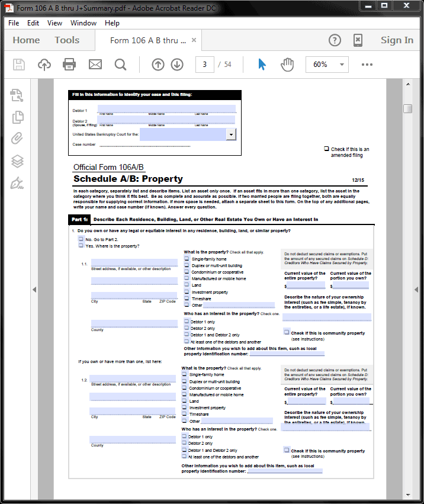
Task: Open the Find text magnifier icon
Action: click(x=121, y=65)
